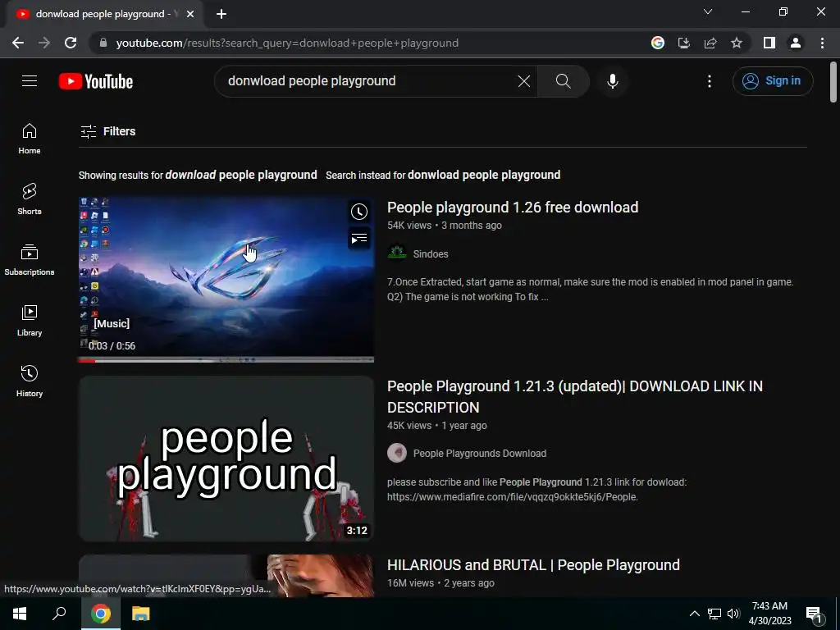Click the install app icon
Viewport: 840px width, 630px height.
click(x=684, y=43)
